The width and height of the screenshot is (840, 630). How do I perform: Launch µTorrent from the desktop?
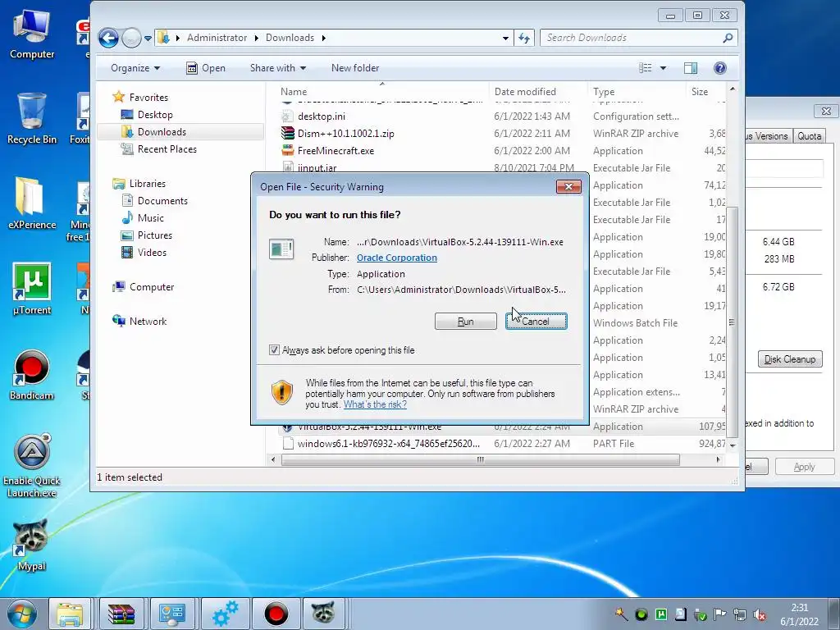[32, 289]
